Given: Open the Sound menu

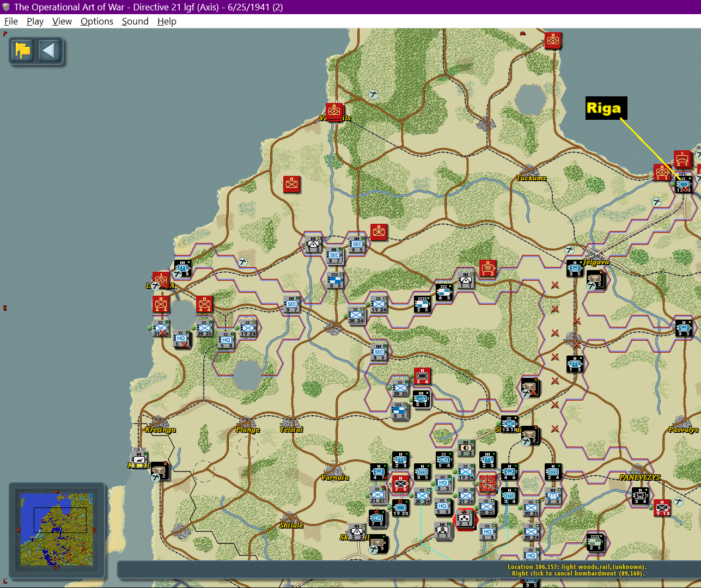Looking at the screenshot, I should point(135,21).
